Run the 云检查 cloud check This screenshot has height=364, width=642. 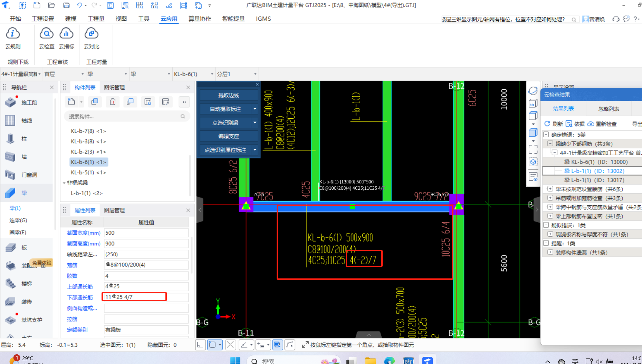tap(47, 38)
